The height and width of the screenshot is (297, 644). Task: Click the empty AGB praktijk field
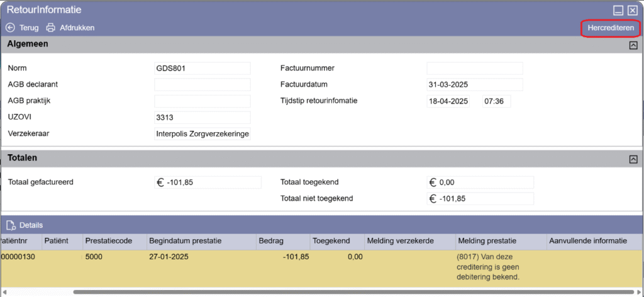coord(202,101)
